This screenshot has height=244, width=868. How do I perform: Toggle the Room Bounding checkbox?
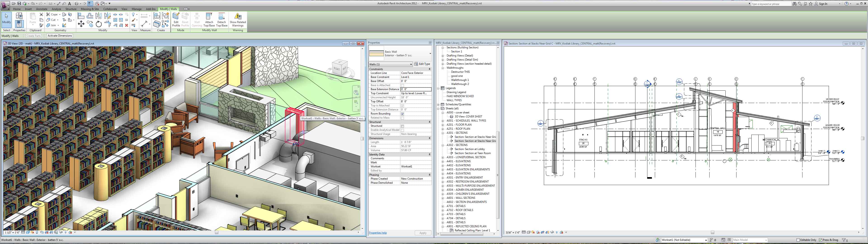coord(402,114)
